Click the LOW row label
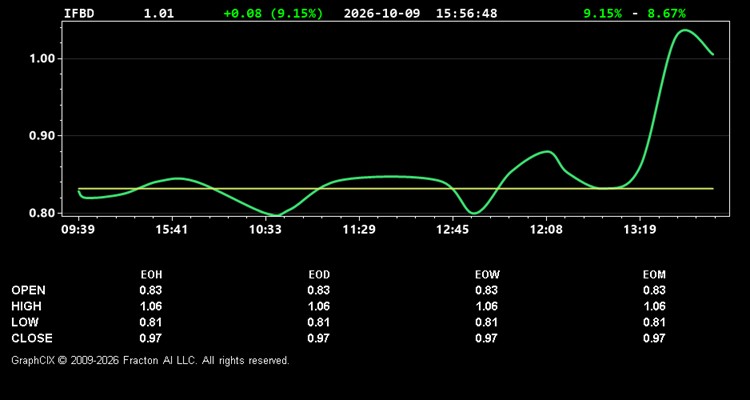Image resolution: width=750 pixels, height=400 pixels. 25,322
